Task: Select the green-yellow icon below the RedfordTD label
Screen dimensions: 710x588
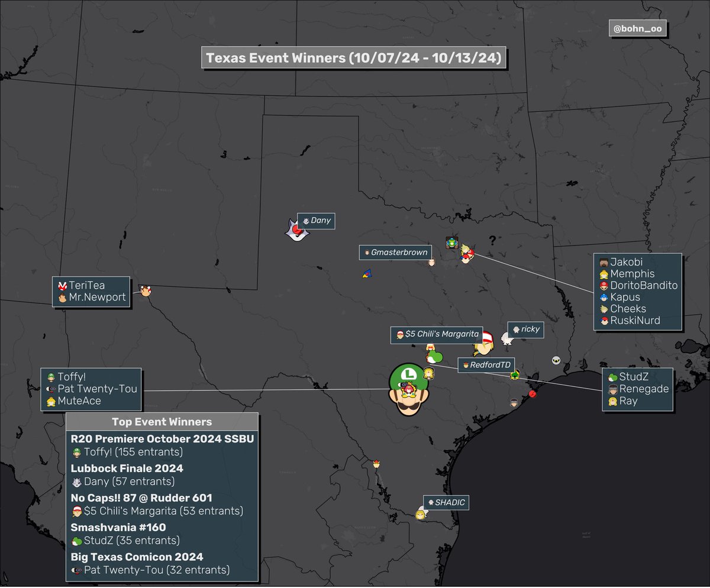Action: click(x=515, y=374)
